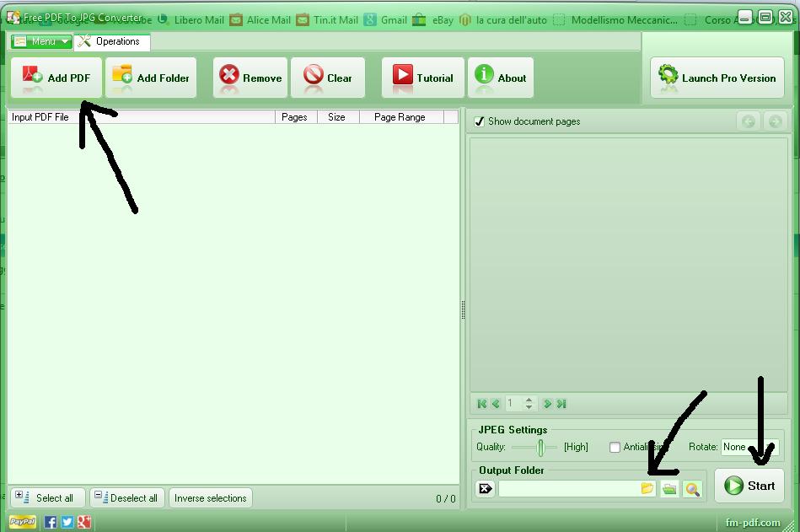Click the PayPal donate icon
This screenshot has height=532, width=800.
pos(23,522)
